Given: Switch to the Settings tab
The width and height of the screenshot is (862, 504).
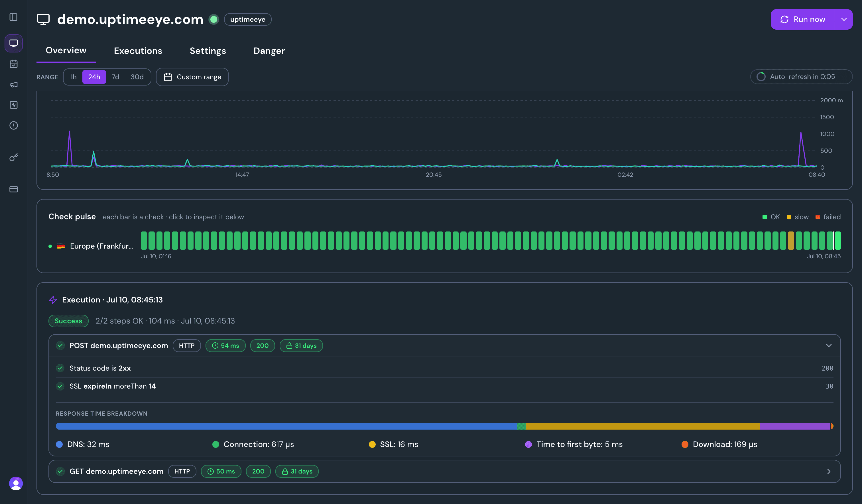Looking at the screenshot, I should (208, 51).
